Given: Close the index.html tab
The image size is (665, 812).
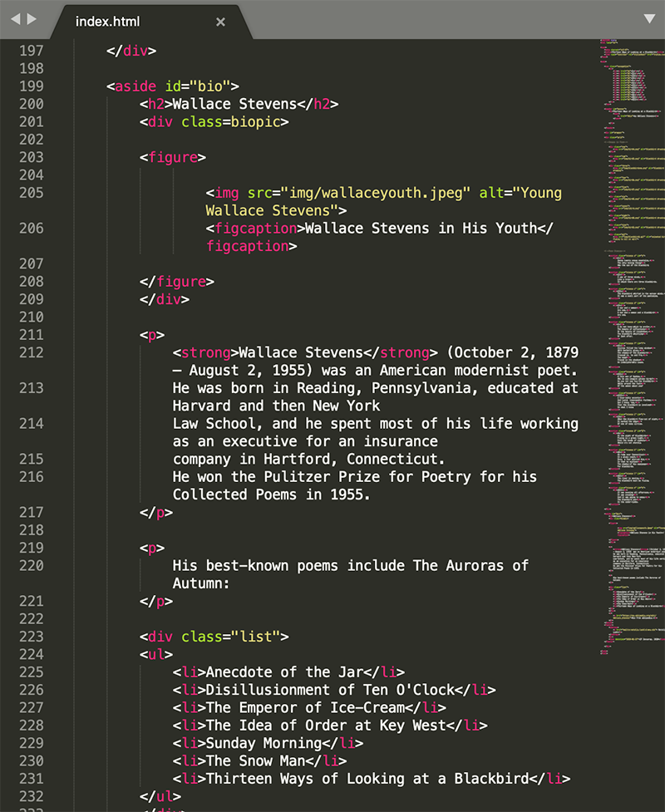Looking at the screenshot, I should click(x=220, y=22).
